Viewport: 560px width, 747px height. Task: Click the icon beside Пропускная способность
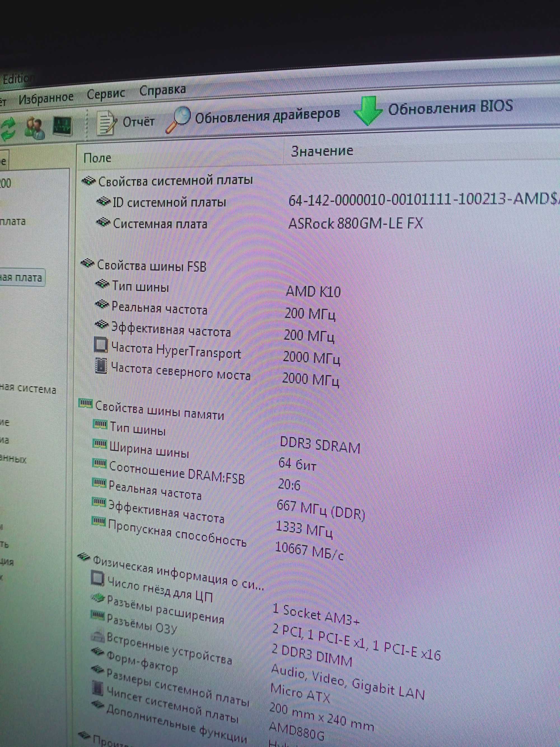98,522
